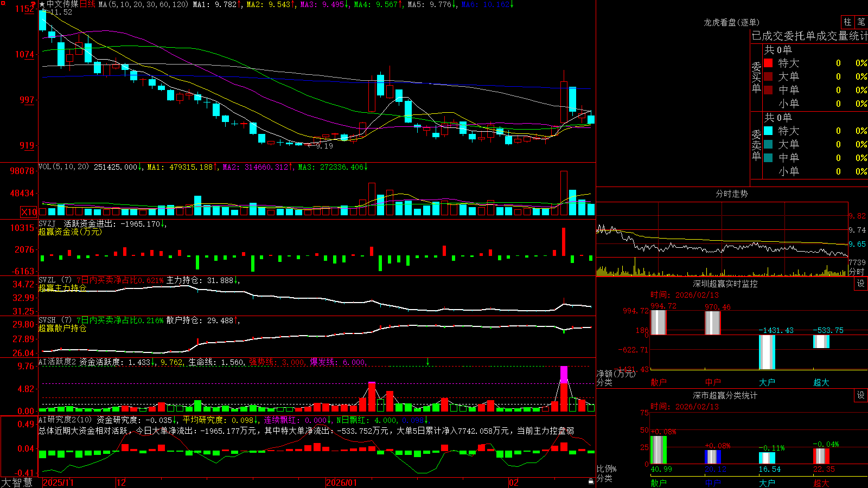Click the 2025/11 date marker on timeline
868x488 pixels.
pos(58,483)
